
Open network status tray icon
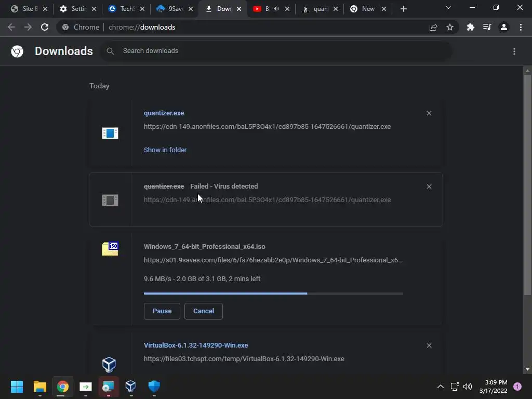[455, 387]
